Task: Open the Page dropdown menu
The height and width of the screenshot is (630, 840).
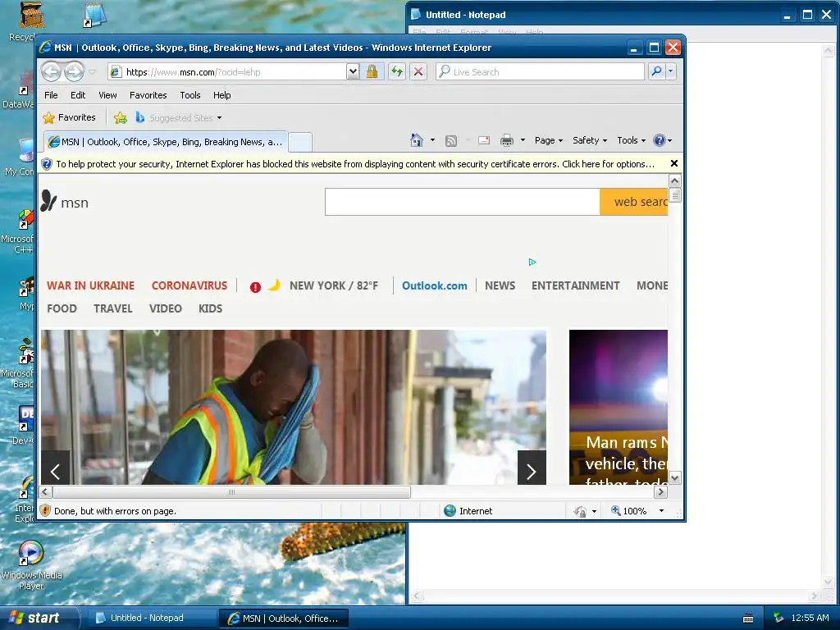Action: point(549,140)
